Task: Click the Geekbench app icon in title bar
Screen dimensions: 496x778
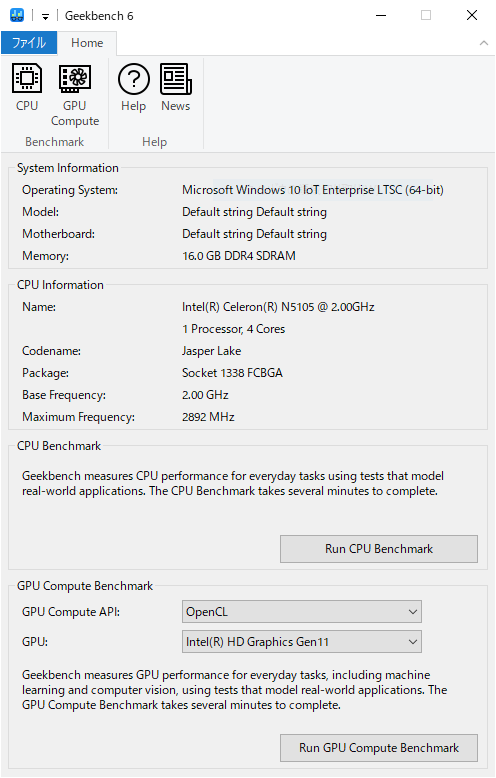Action: [17, 15]
